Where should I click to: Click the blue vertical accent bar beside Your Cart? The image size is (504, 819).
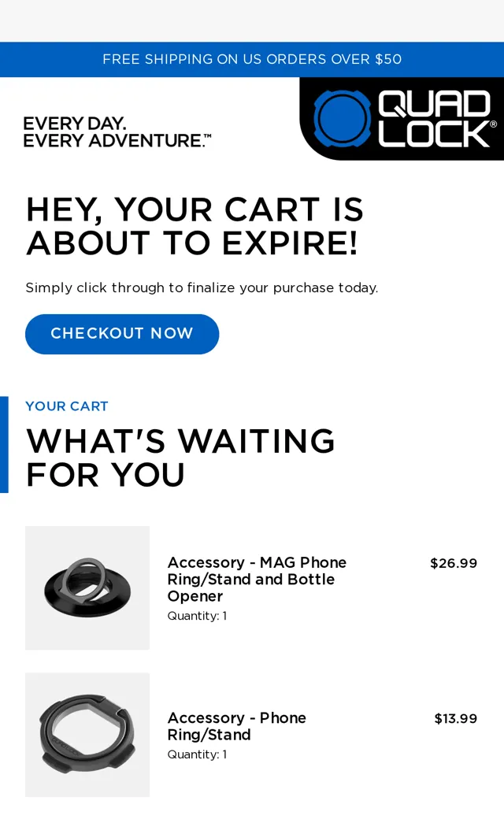[x=4, y=444]
